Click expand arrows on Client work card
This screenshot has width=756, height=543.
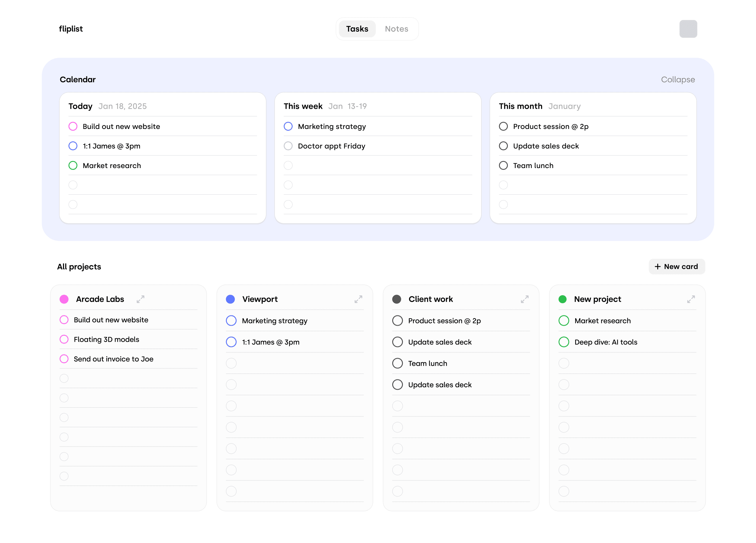[524, 299]
